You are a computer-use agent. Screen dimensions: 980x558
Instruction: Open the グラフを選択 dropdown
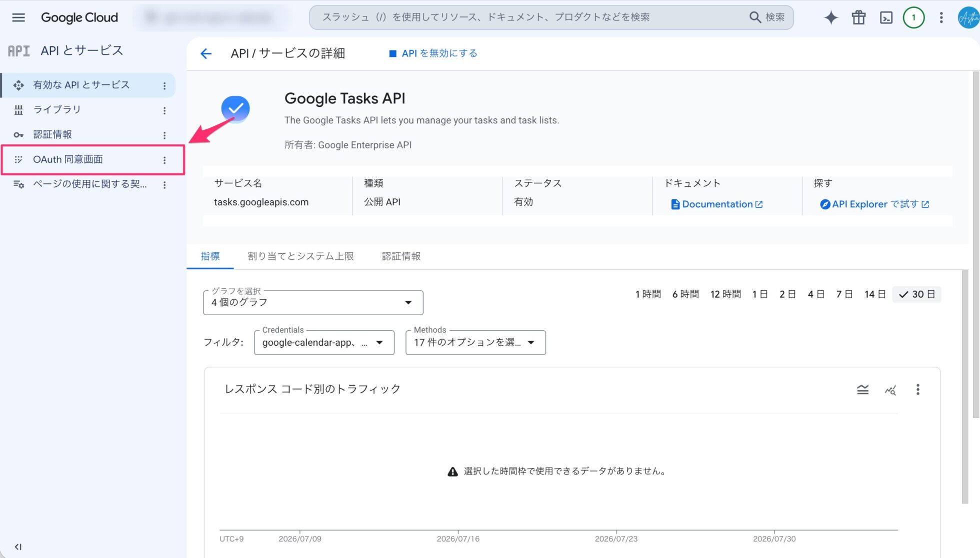[x=313, y=303]
